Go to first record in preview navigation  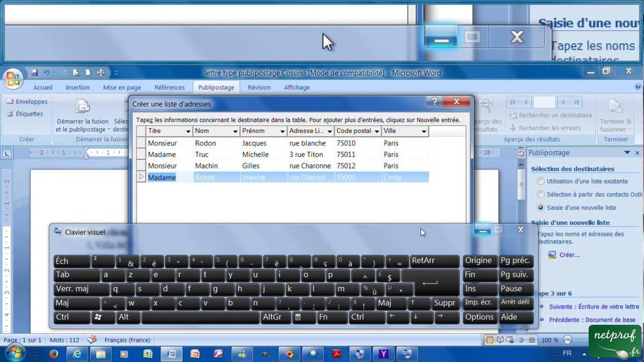[x=512, y=102]
